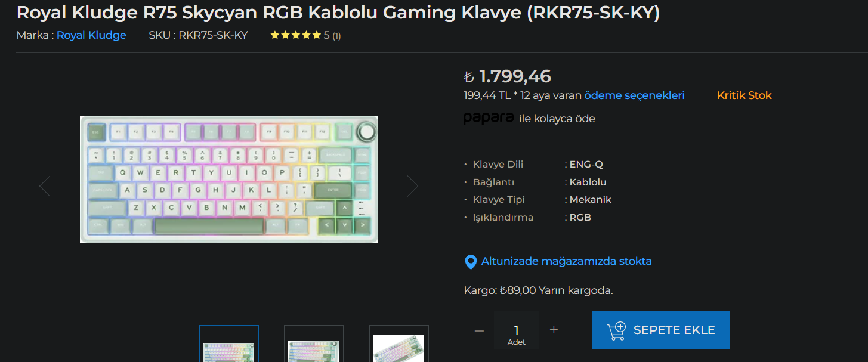Click the previous image arrow in gallery
Screen dimensions: 868x362
click(x=45, y=186)
